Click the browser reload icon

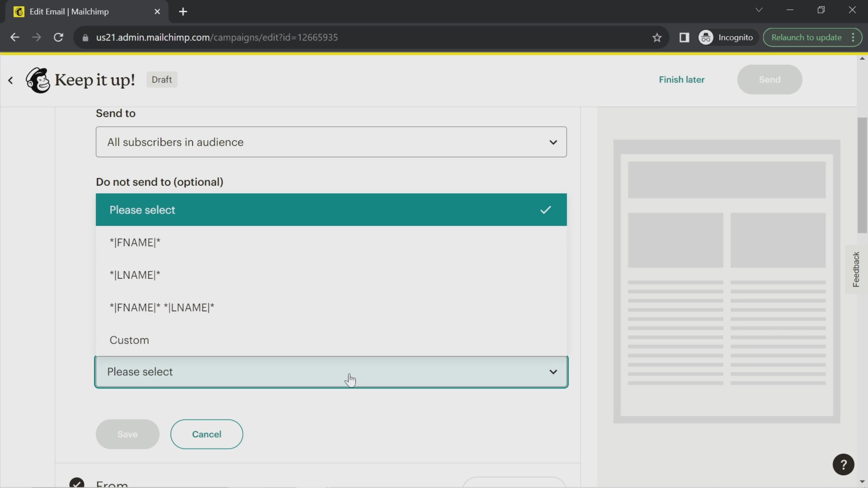58,37
